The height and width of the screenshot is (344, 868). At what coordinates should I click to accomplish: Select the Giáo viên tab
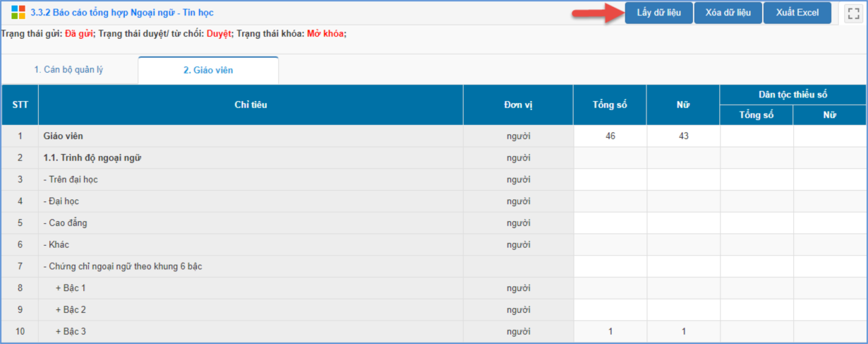pos(208,71)
